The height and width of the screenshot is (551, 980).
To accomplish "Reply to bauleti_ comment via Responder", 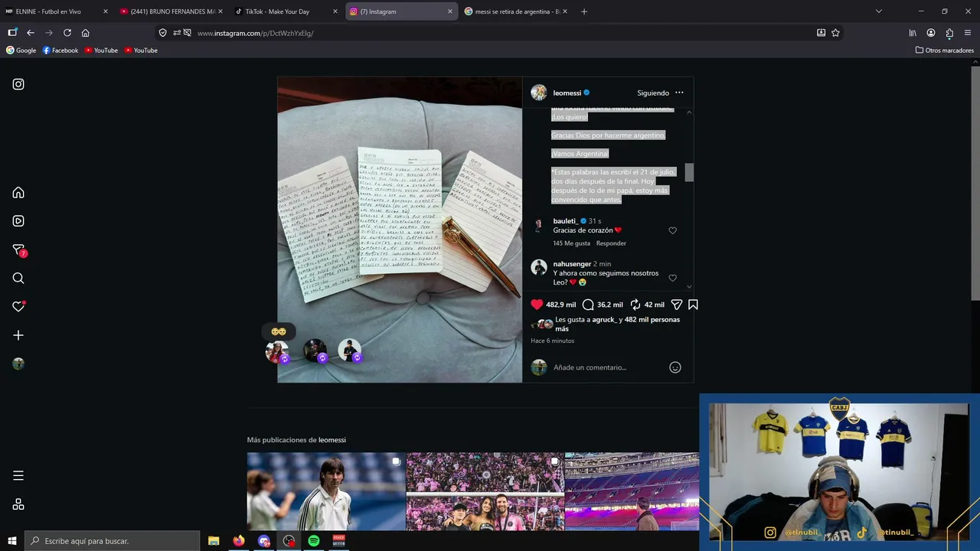I will pyautogui.click(x=611, y=243).
